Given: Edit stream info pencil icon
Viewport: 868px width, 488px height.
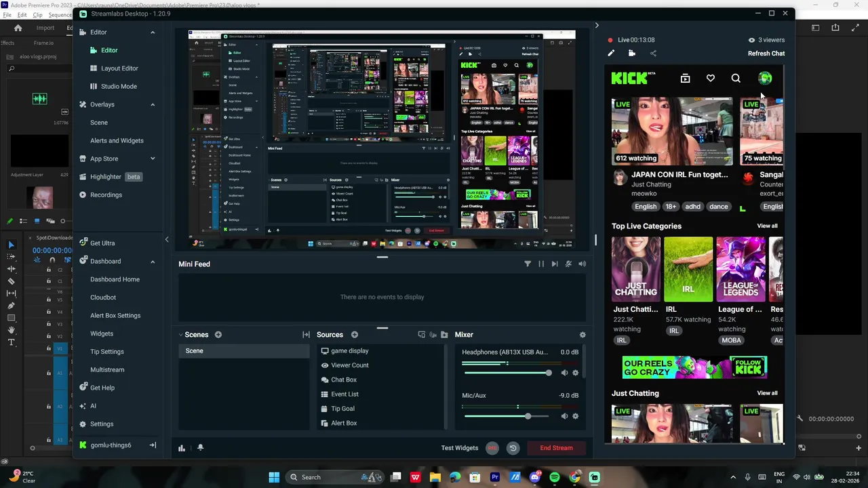Looking at the screenshot, I should pos(611,54).
